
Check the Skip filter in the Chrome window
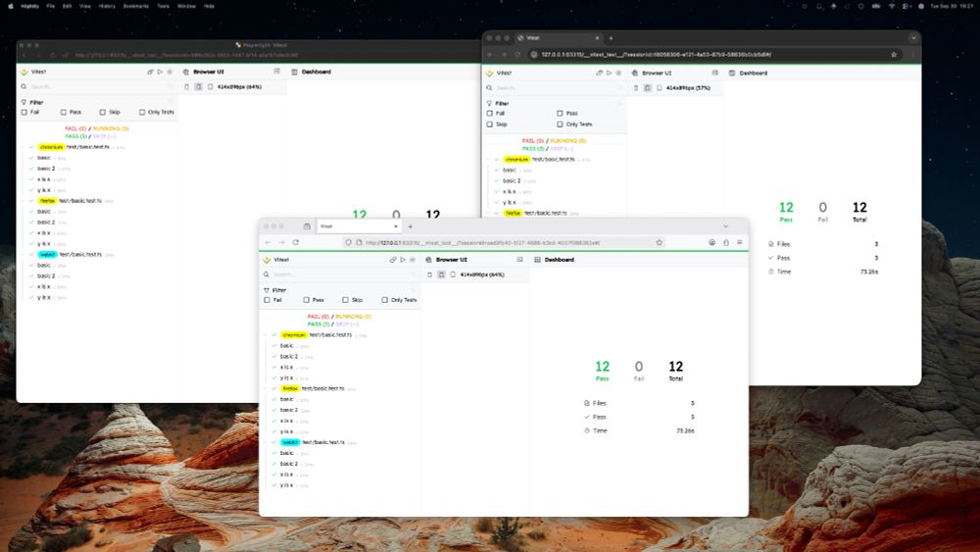[490, 125]
